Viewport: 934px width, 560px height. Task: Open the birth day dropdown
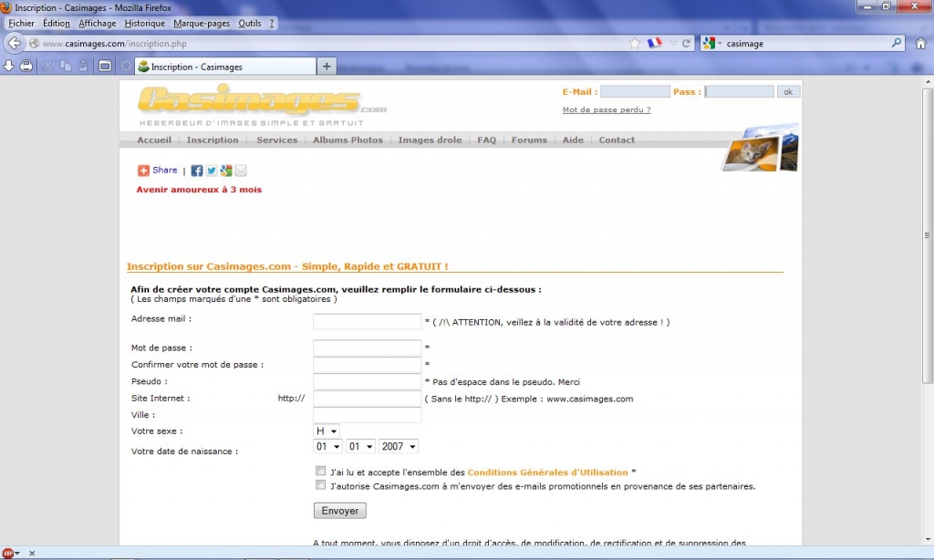[327, 447]
